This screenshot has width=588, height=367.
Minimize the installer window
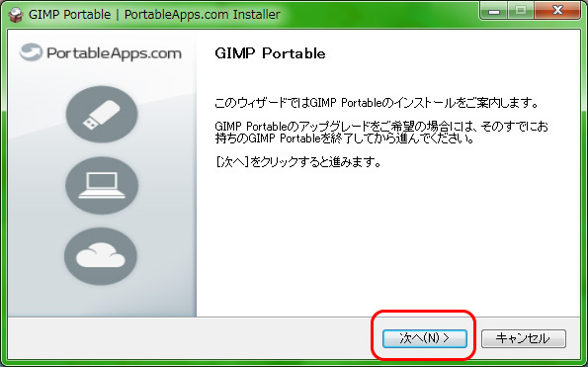coord(494,11)
